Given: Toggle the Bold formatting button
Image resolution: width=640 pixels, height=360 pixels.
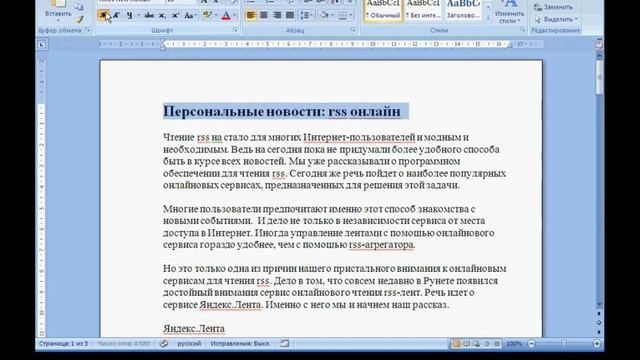Looking at the screenshot, I should coord(103,16).
